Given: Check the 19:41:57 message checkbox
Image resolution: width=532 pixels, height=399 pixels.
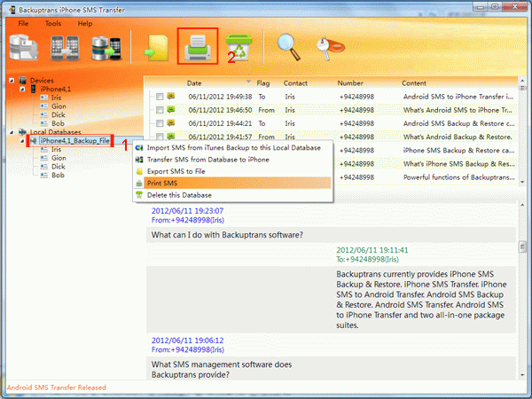Looking at the screenshot, I should click(x=160, y=137).
